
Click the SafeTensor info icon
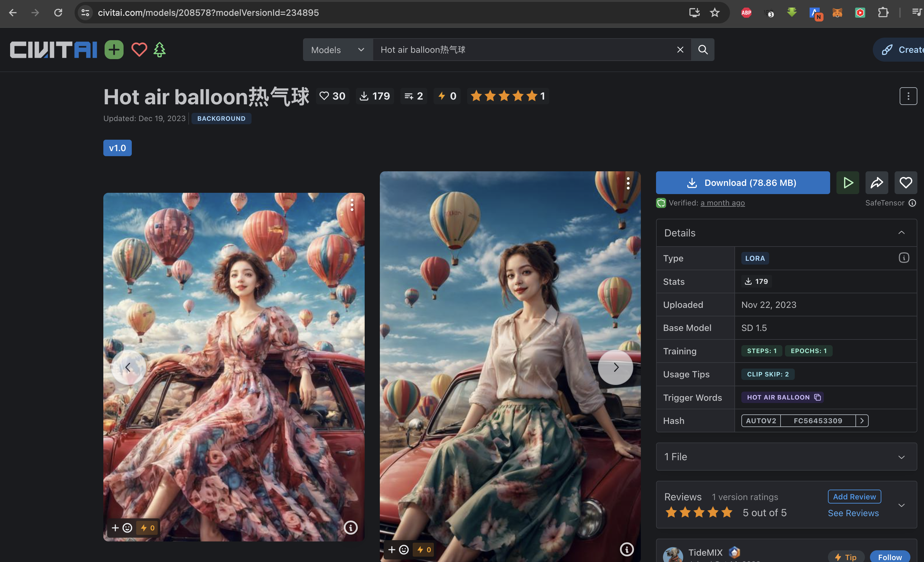[912, 203]
